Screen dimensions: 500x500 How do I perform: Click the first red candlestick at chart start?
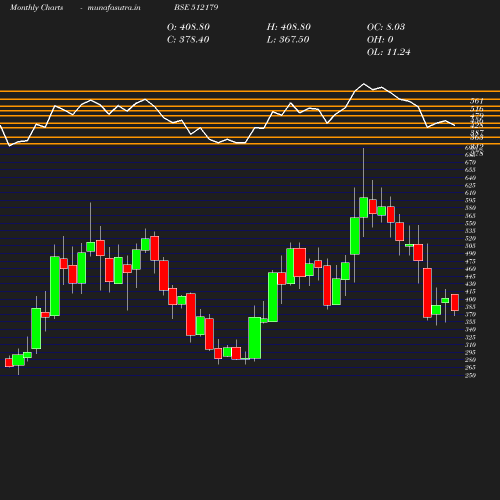9,363
